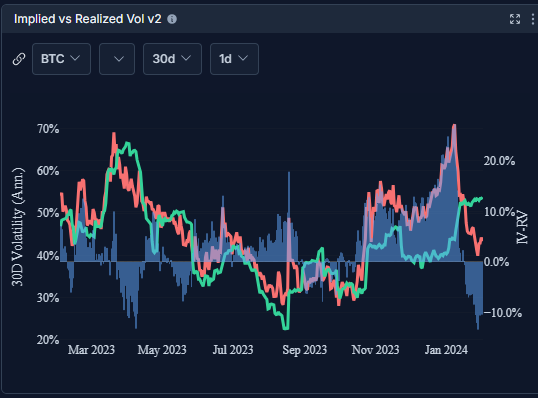Click the 'IV-RV' right axis title
The height and width of the screenshot is (398, 538).
click(x=522, y=227)
